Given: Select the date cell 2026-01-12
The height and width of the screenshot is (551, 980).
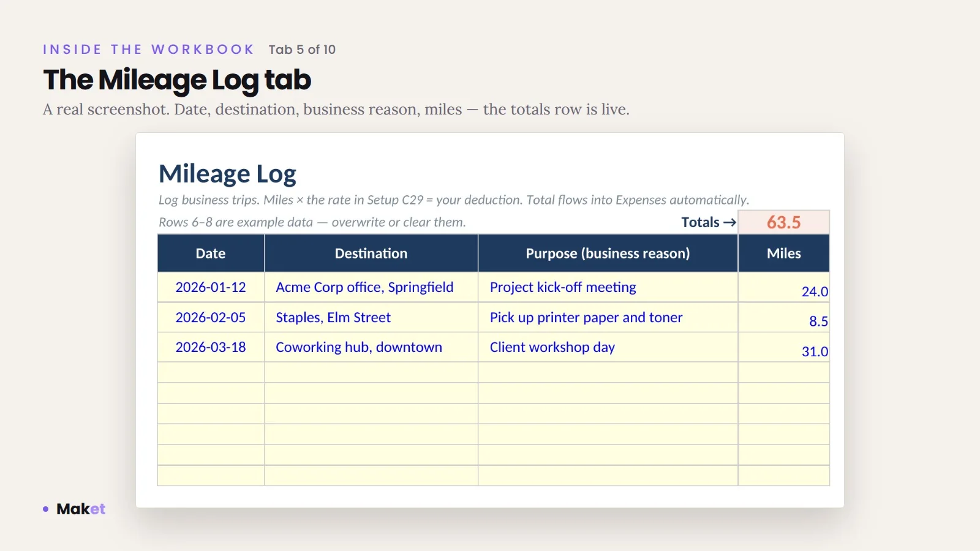Looking at the screenshot, I should (x=211, y=287).
